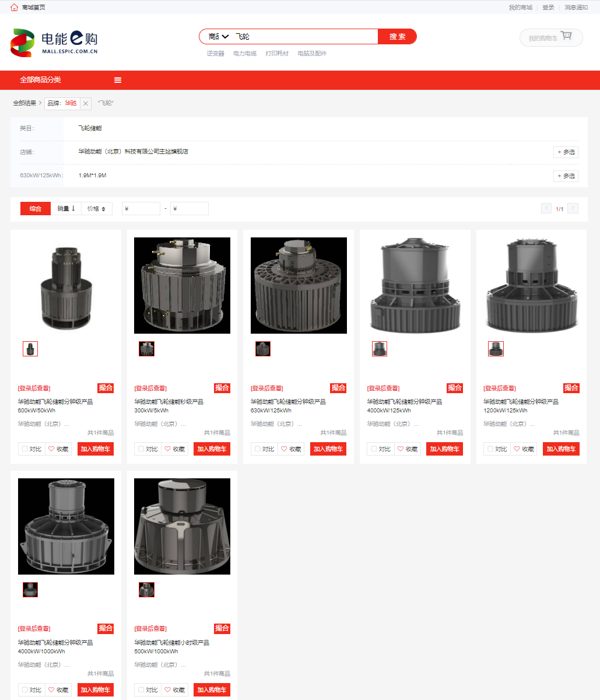Open the shopping cart icon
Viewport: 600px width, 700px height.
point(566,37)
